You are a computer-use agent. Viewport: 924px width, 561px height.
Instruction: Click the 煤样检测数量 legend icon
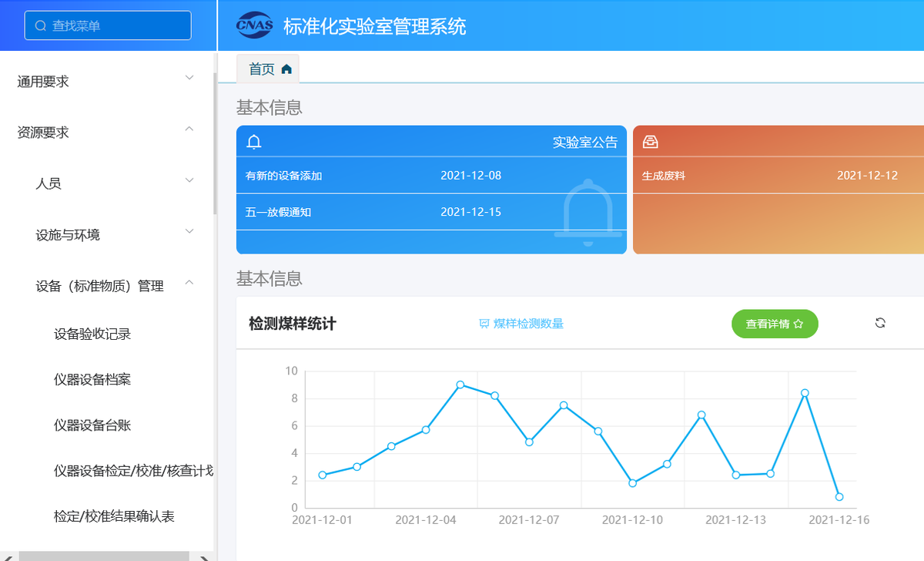[x=484, y=324]
